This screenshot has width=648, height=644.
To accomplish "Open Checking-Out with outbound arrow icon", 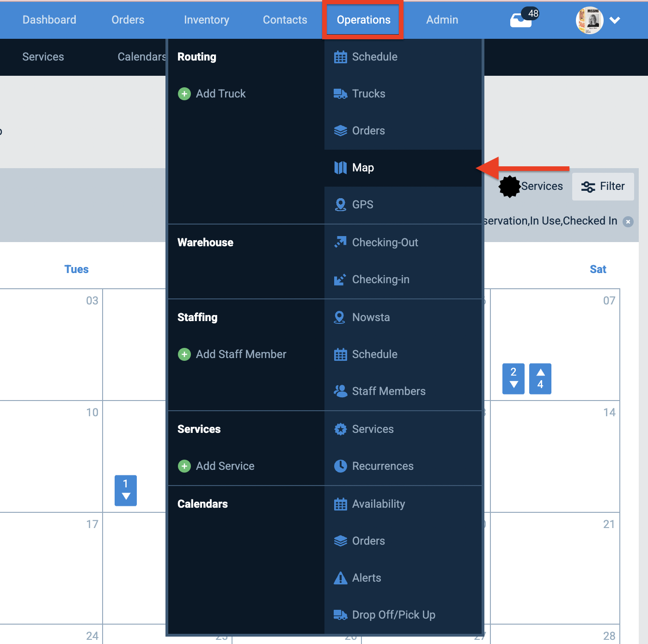I will 341,242.
